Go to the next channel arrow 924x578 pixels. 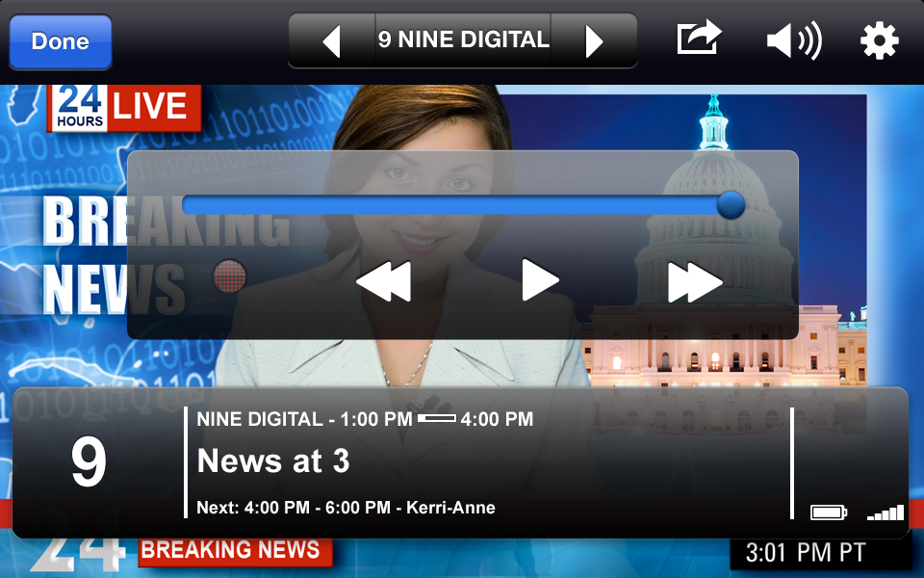pos(594,40)
